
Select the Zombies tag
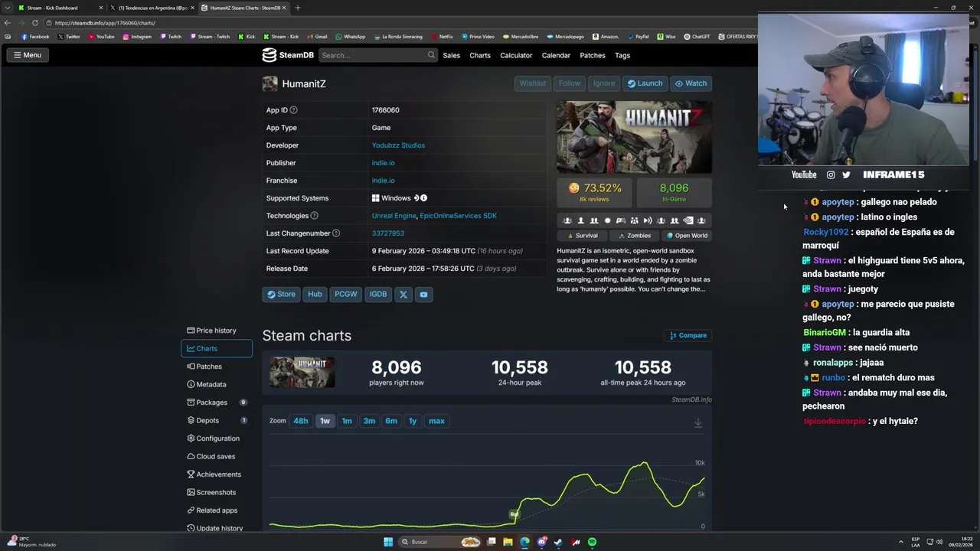click(635, 236)
